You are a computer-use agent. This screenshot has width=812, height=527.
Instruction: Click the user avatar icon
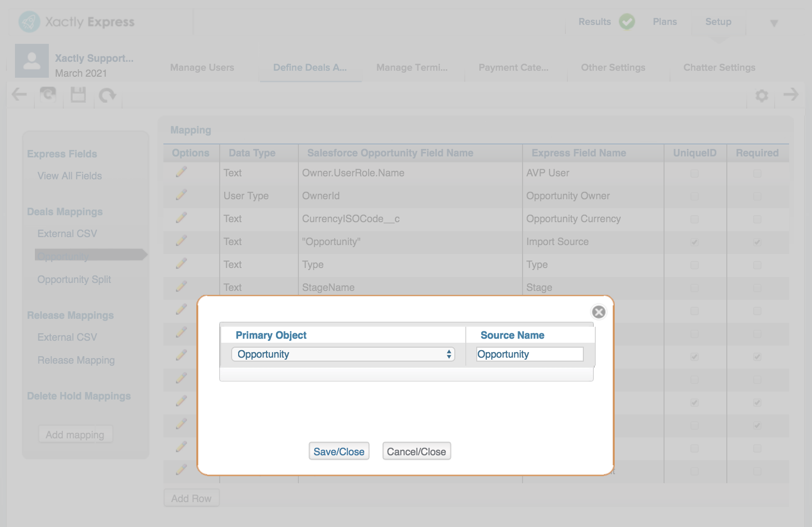(x=32, y=61)
